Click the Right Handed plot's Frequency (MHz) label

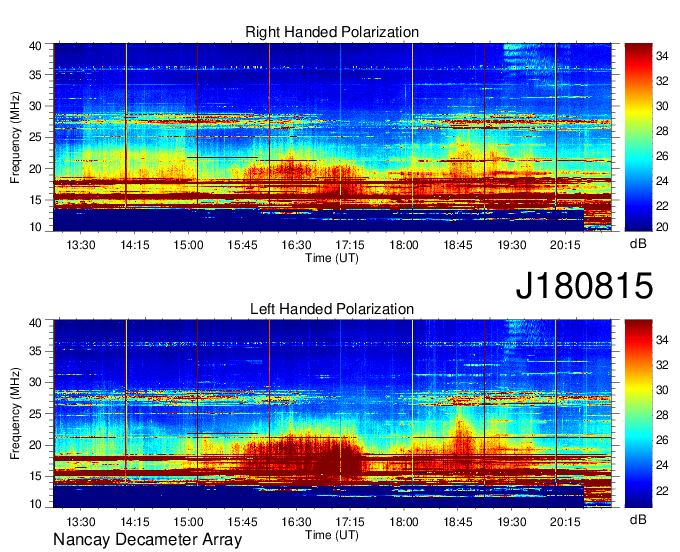[15, 137]
